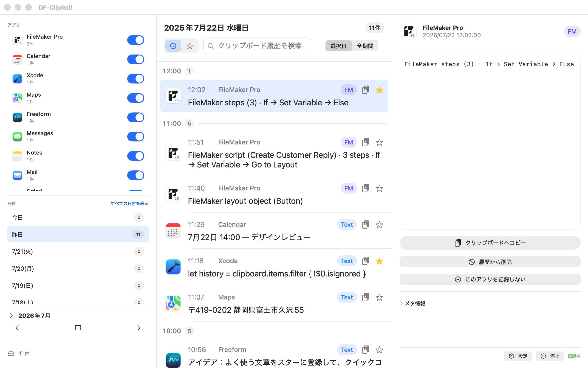Star the 10:56 Freeform entry

click(379, 350)
